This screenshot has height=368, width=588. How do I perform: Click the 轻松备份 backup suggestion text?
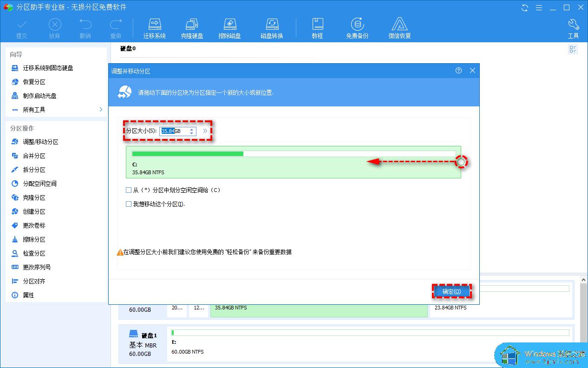[x=239, y=252]
